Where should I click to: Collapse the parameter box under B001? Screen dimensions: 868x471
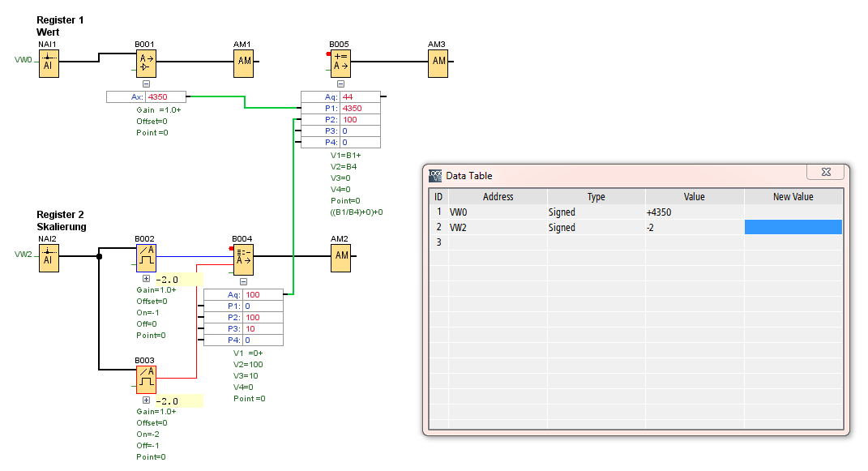146,83
